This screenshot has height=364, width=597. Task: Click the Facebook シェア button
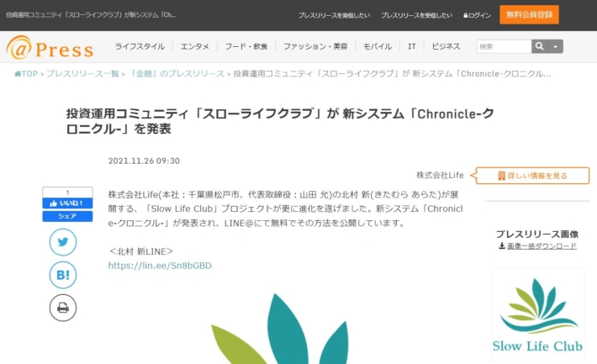67,216
